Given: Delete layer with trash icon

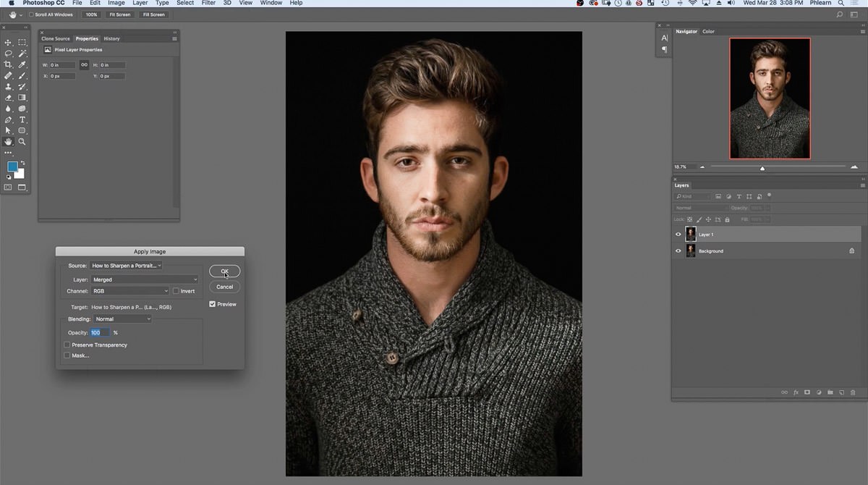Looking at the screenshot, I should (853, 392).
